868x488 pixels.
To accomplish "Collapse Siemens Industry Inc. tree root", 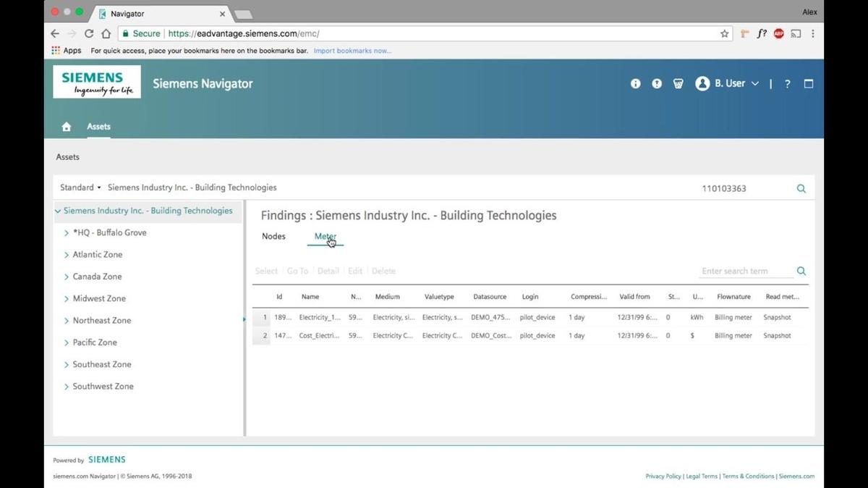I will click(58, 211).
